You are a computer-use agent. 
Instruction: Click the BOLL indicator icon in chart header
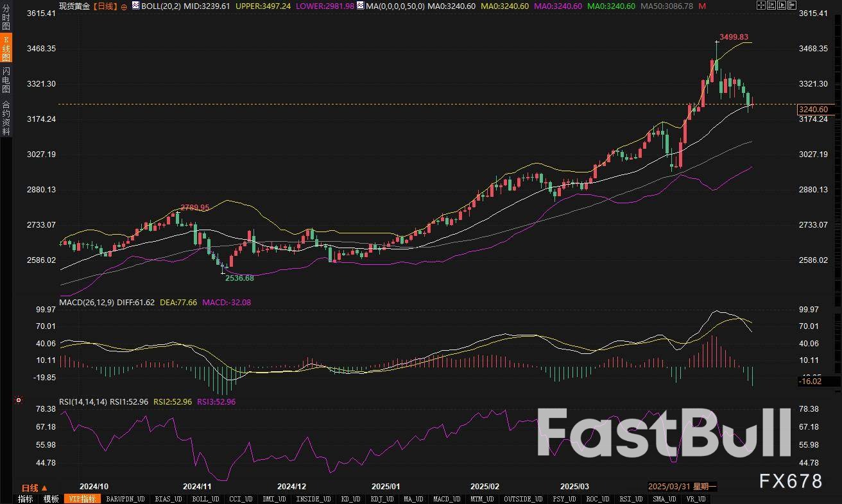(x=135, y=6)
